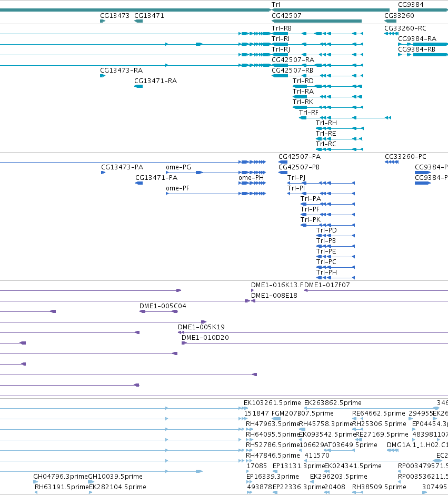Select protein label Trl-PB
This screenshot has width=448, height=495.
click(x=326, y=240)
